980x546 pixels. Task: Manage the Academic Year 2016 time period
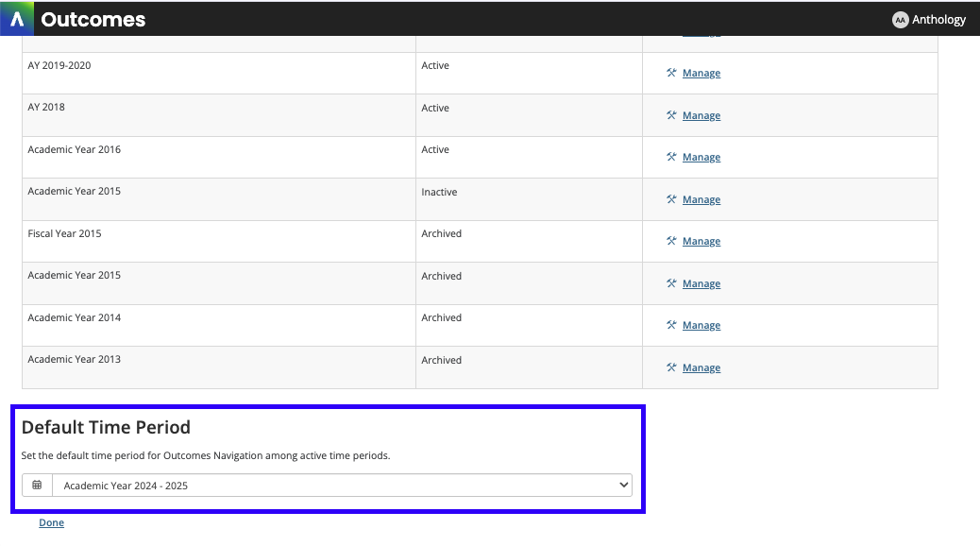(x=701, y=158)
